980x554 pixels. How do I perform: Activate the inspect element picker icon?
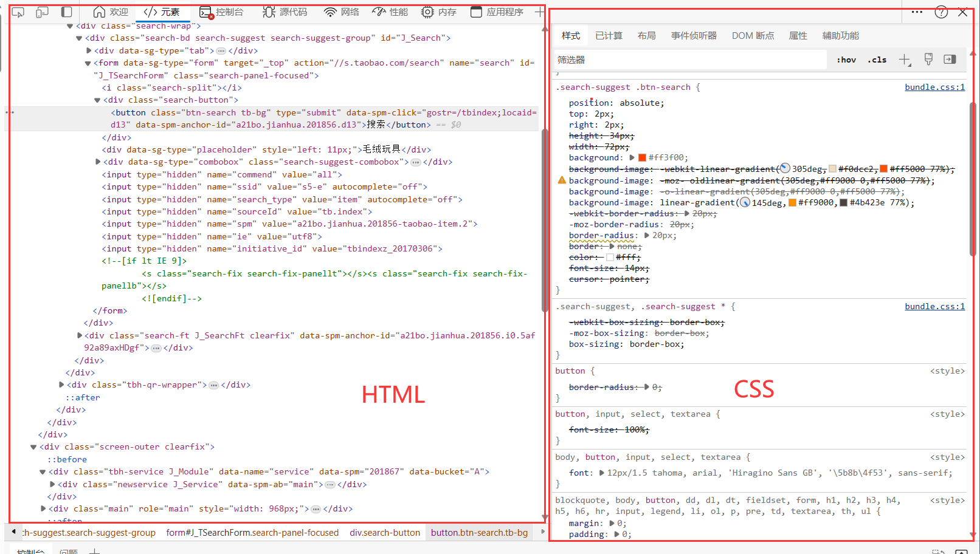point(18,12)
